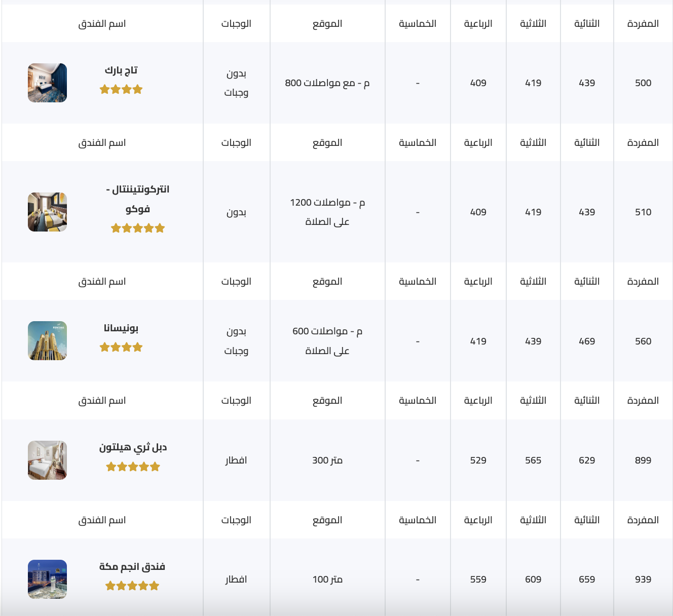
Task: Click Taj Park's four-star rating
Action: click(121, 90)
